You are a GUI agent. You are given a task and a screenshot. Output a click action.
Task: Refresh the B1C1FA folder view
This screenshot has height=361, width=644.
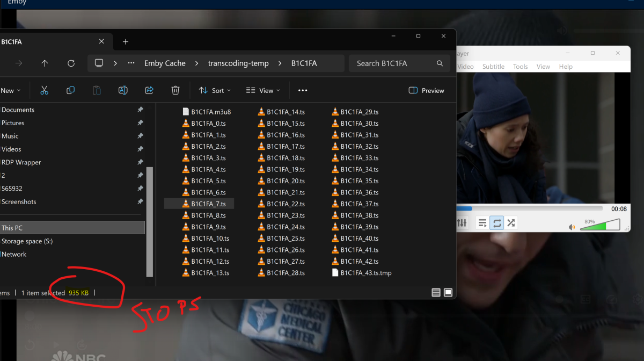71,63
